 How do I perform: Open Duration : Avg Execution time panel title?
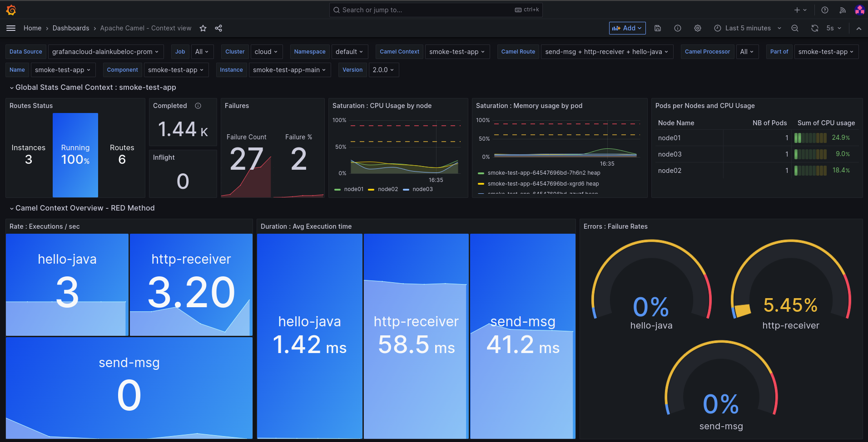306,226
